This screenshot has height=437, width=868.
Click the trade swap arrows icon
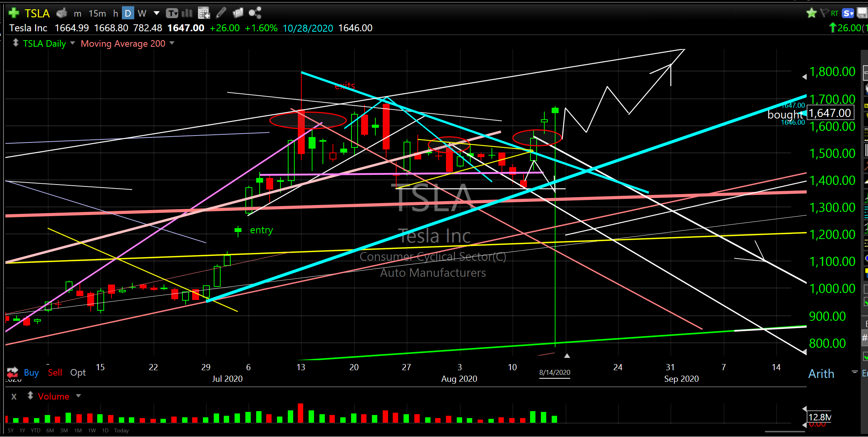tap(12, 372)
